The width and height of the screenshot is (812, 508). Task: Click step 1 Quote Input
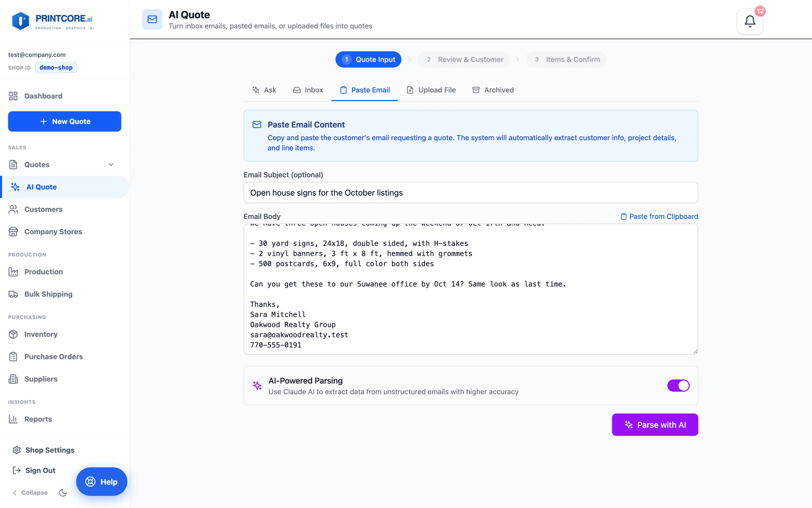pos(368,60)
